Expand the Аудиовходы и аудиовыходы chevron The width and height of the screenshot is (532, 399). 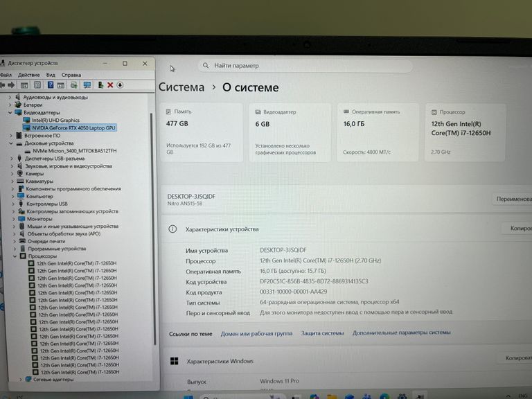tap(10, 97)
